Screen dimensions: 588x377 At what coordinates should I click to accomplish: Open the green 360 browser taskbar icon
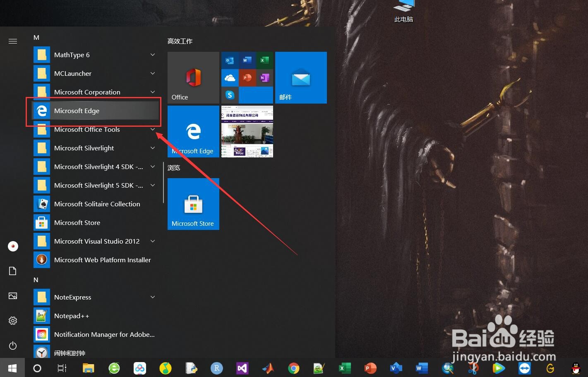tap(114, 368)
